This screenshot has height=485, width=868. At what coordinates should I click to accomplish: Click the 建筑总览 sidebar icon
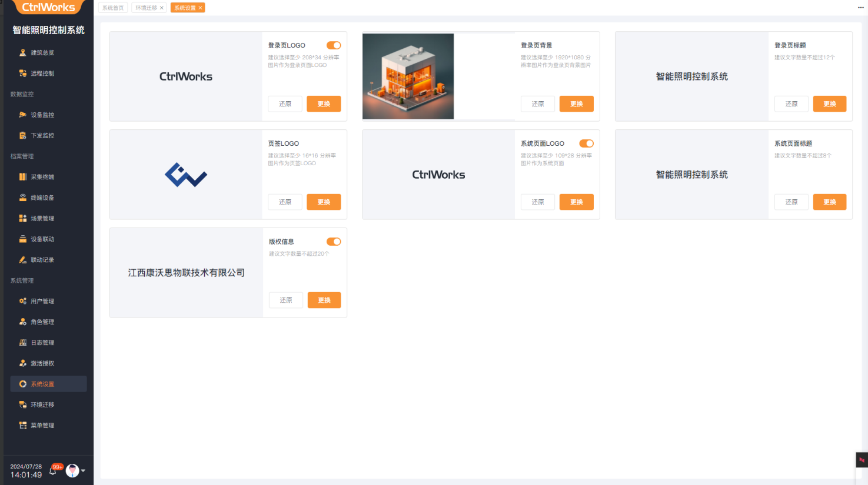[x=23, y=53]
